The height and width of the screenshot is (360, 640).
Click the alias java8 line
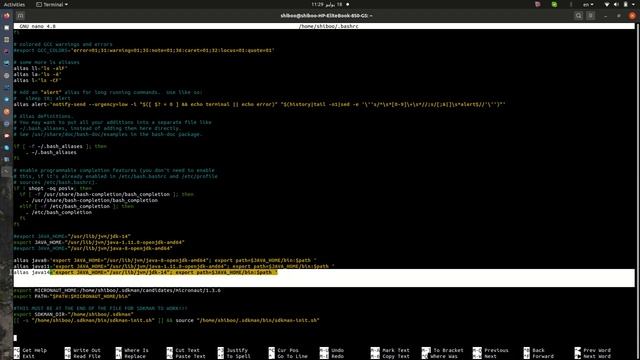click(x=165, y=260)
